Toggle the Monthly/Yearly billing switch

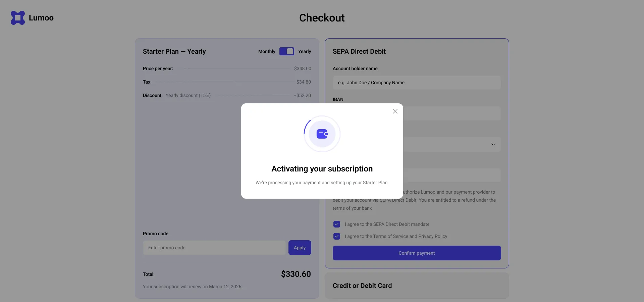[287, 51]
